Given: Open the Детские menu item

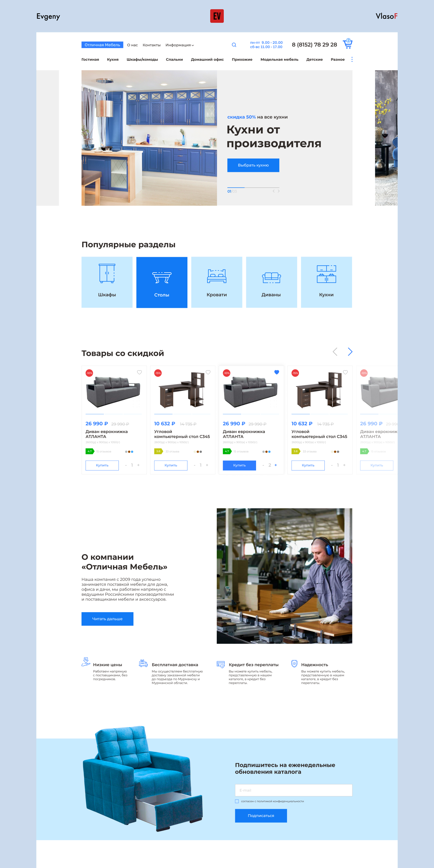Looking at the screenshot, I should 314,60.
